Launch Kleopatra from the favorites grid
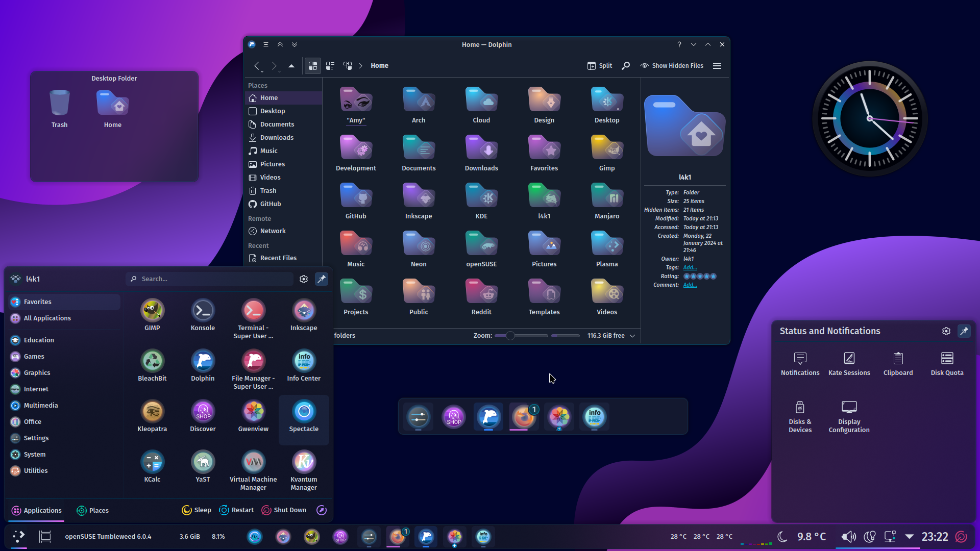The image size is (980, 551). click(x=152, y=416)
